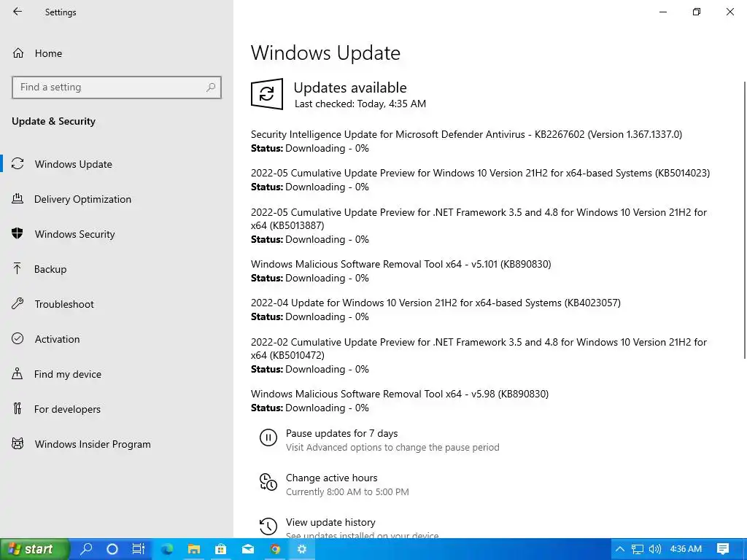747x560 pixels.
Task: Open notification action center icon
Action: pos(723,549)
